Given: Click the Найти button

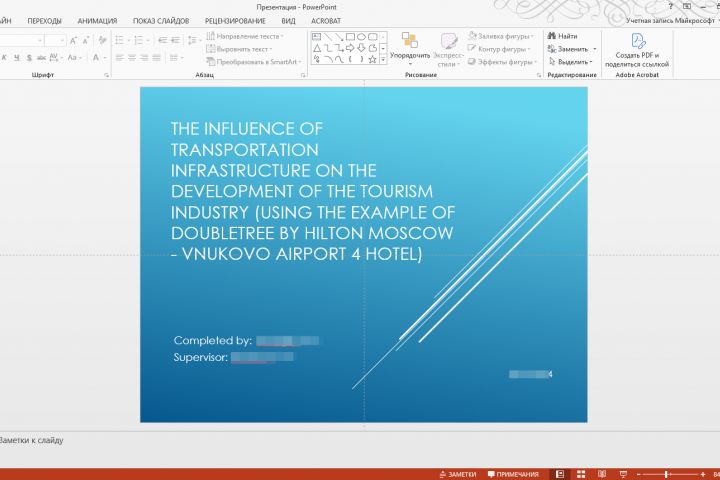Looking at the screenshot, I should tap(562, 36).
